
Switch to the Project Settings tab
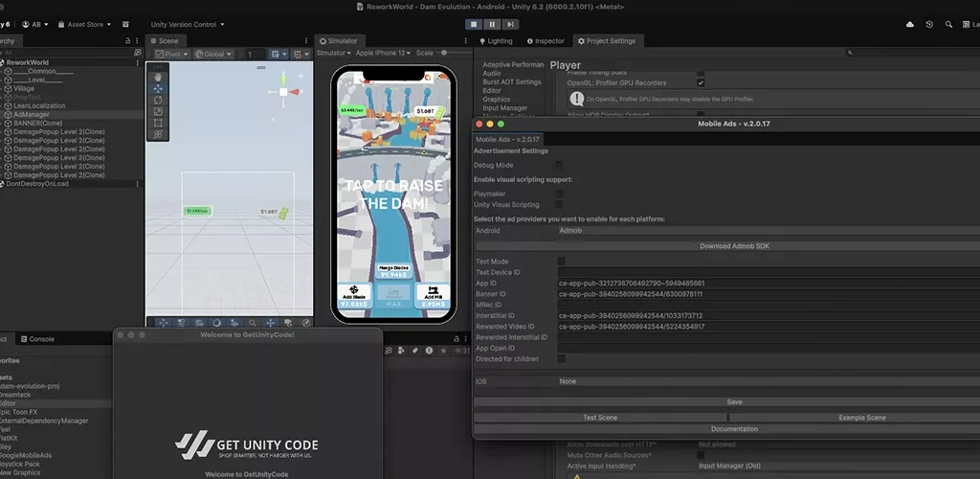607,40
